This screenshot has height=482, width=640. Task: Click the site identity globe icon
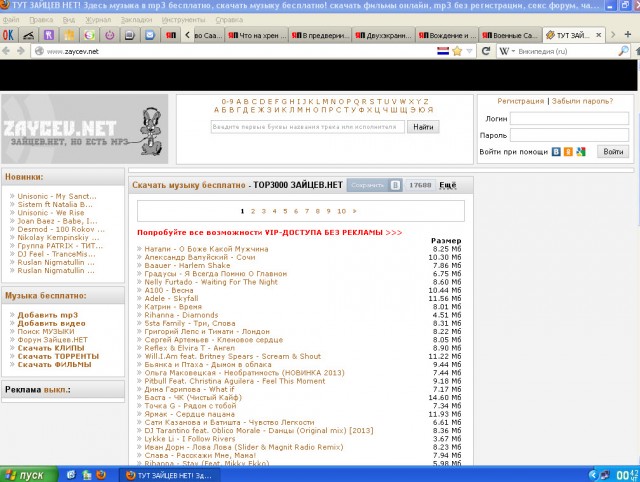39,51
